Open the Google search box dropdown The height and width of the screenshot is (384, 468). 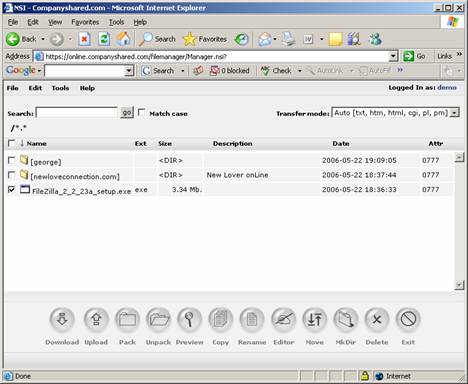[x=129, y=71]
